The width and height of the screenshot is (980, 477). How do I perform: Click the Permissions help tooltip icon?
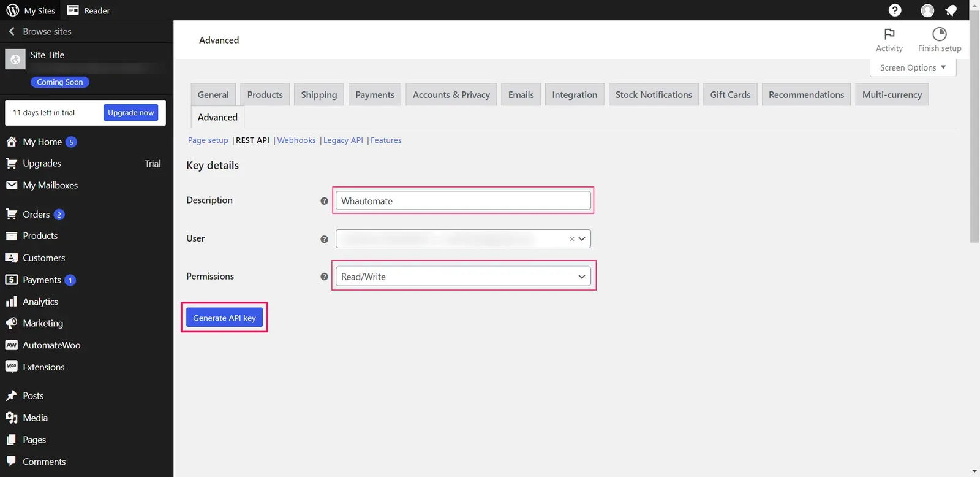coord(324,277)
